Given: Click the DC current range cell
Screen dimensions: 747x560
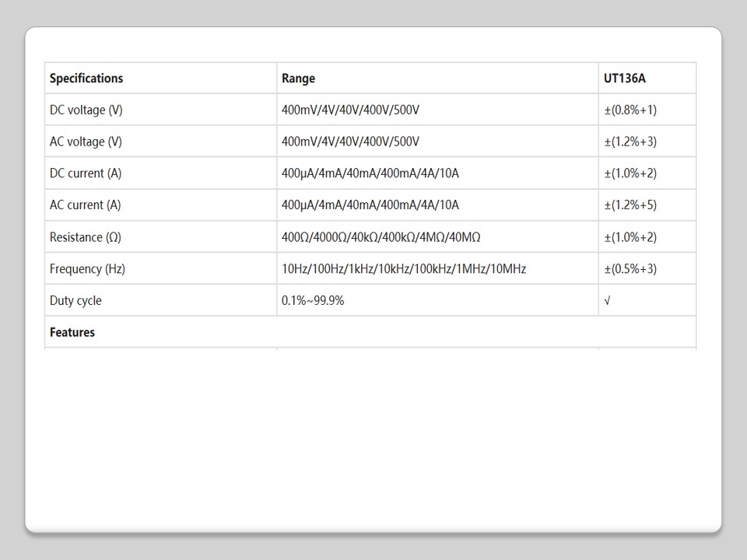Looking at the screenshot, I should click(370, 173).
